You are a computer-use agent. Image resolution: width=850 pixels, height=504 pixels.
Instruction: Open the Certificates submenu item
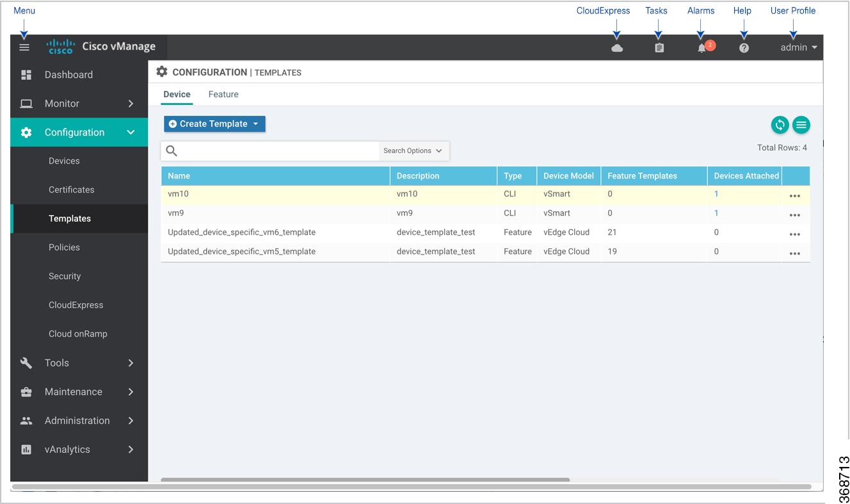[x=71, y=190]
